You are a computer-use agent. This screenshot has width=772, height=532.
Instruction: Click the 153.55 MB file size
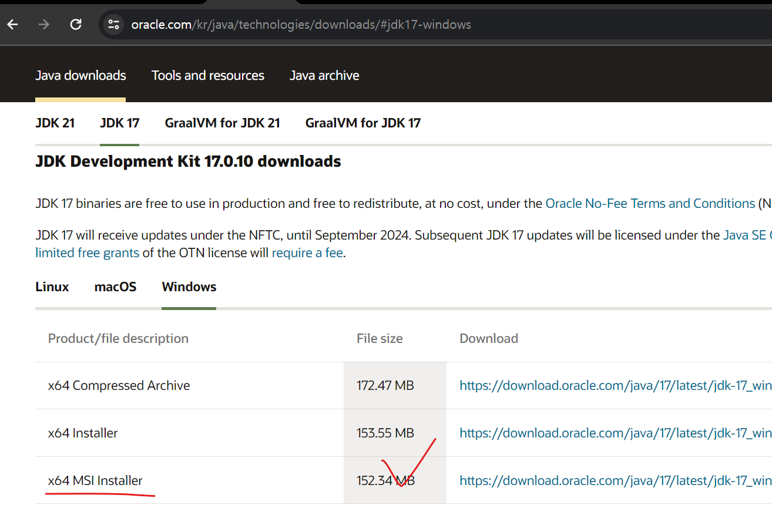pyautogui.click(x=385, y=433)
